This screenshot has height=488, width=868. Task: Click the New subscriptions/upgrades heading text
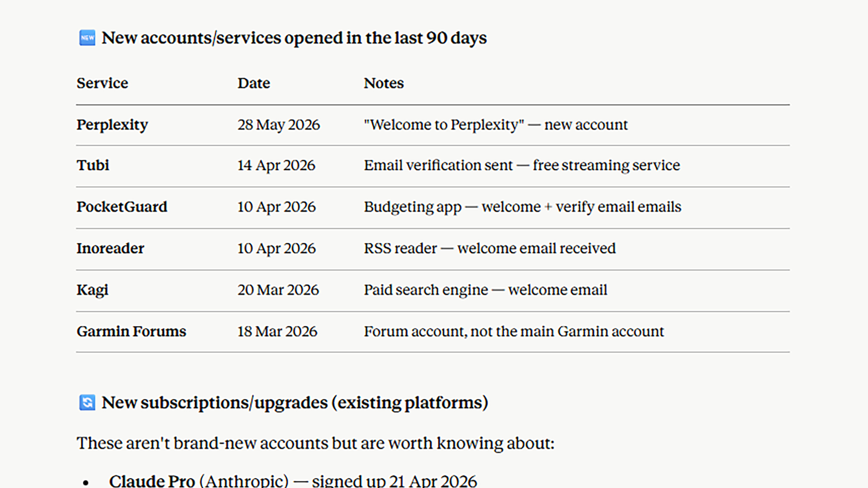[x=295, y=403]
